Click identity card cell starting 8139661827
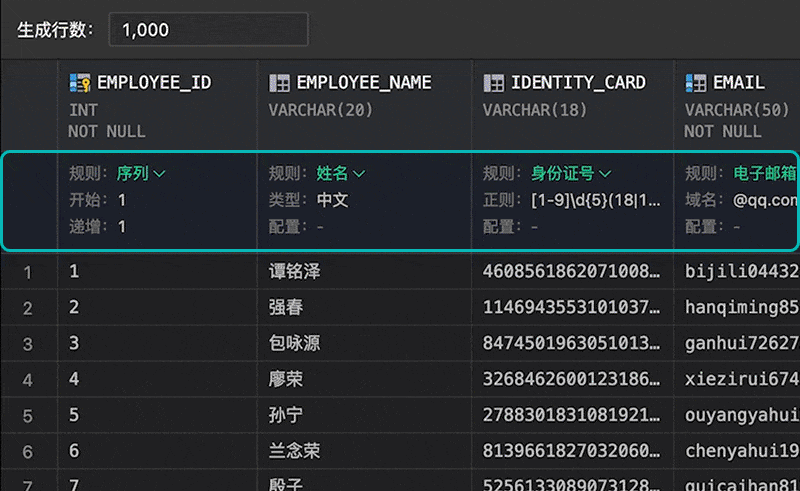The image size is (800, 491). point(573,451)
